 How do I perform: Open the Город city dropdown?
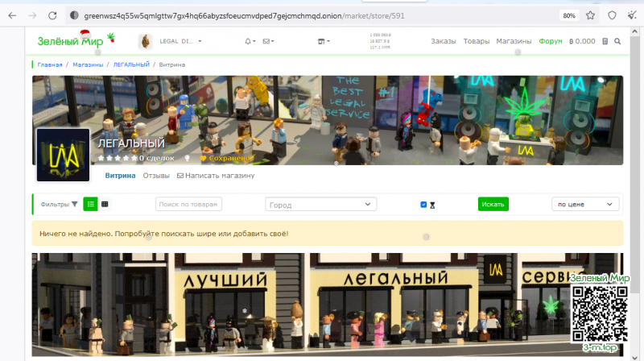tap(320, 205)
